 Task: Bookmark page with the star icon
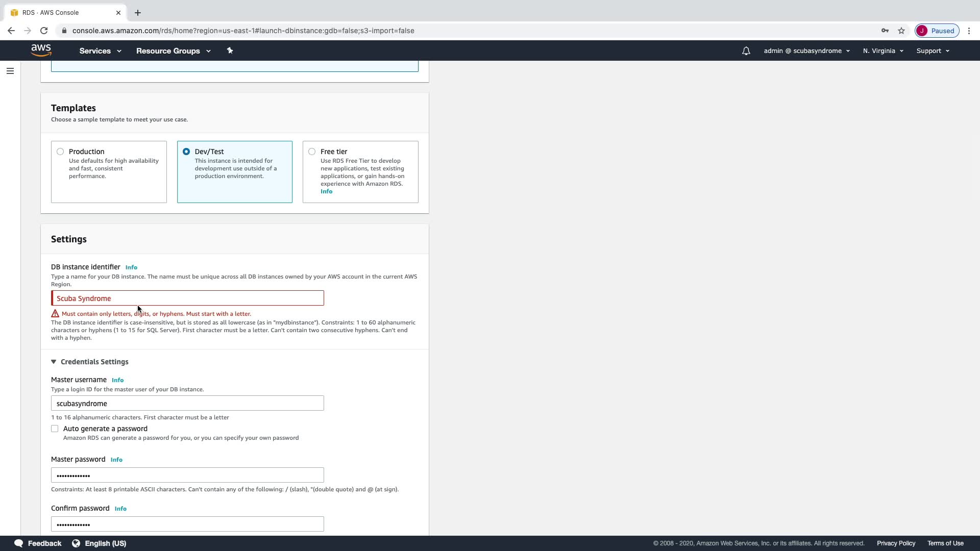click(x=901, y=31)
